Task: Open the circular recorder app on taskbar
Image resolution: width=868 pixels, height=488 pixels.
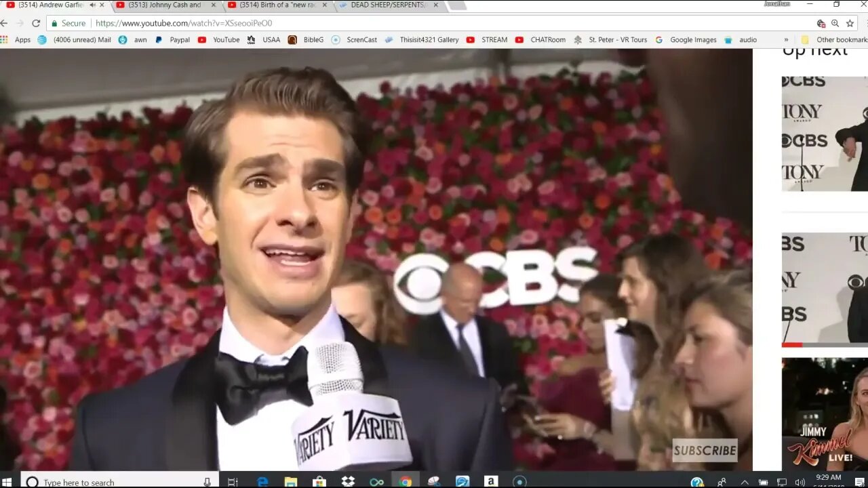Action: [x=519, y=482]
